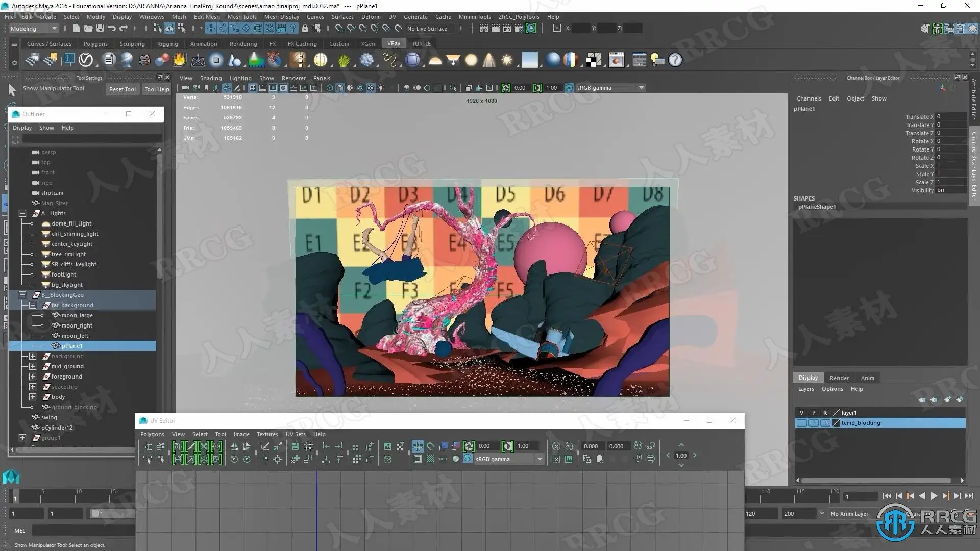This screenshot has width=980, height=551.
Task: Open the Modeling menu set dropdown
Action: (33, 29)
